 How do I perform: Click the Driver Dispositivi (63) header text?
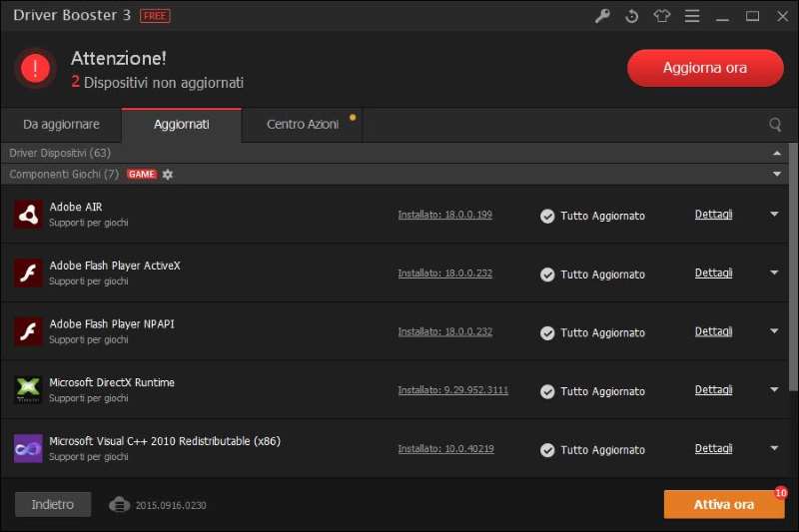pos(60,153)
